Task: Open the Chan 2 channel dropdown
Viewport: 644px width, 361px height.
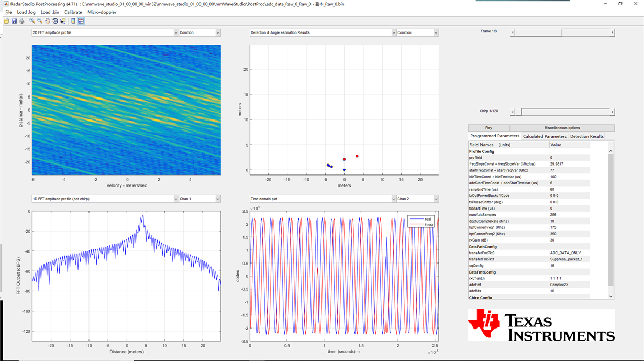Action: tap(417, 199)
